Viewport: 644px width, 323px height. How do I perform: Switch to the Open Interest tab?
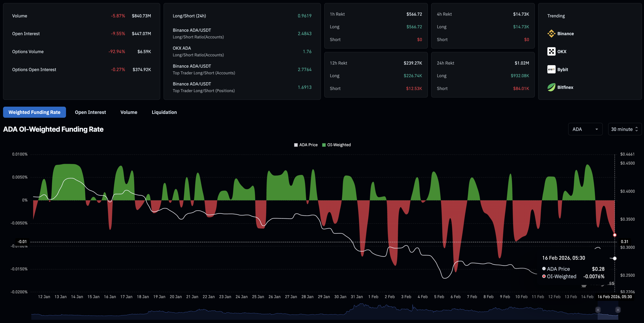pos(90,112)
